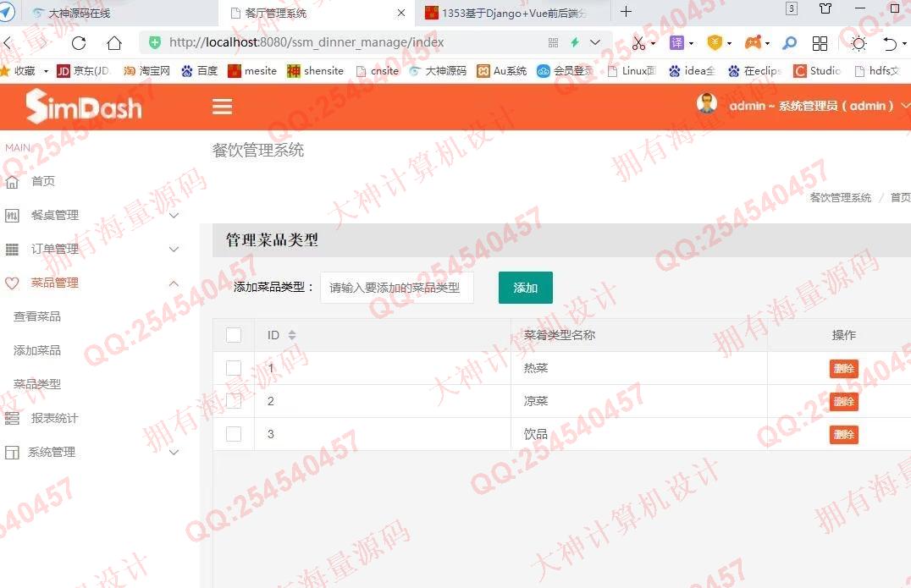Image resolution: width=911 pixels, height=588 pixels.
Task: Open the mesite bookmark
Action: pyautogui.click(x=252, y=71)
